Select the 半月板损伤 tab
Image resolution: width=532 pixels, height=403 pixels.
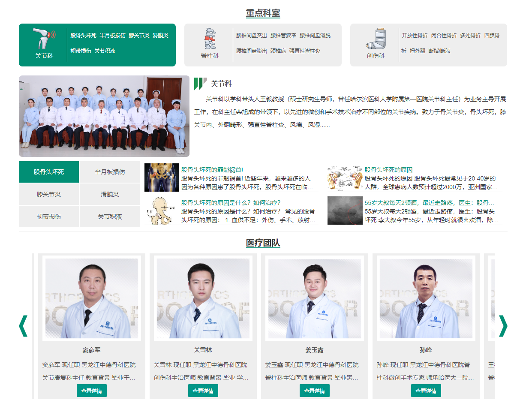pos(110,172)
